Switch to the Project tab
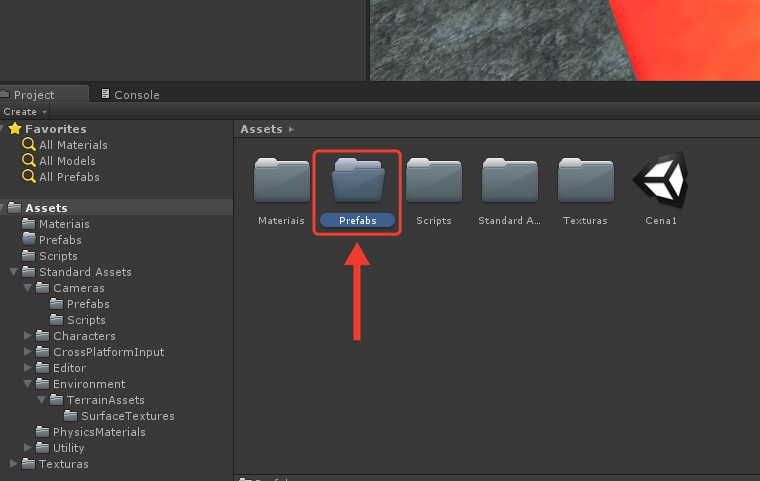 pyautogui.click(x=44, y=94)
